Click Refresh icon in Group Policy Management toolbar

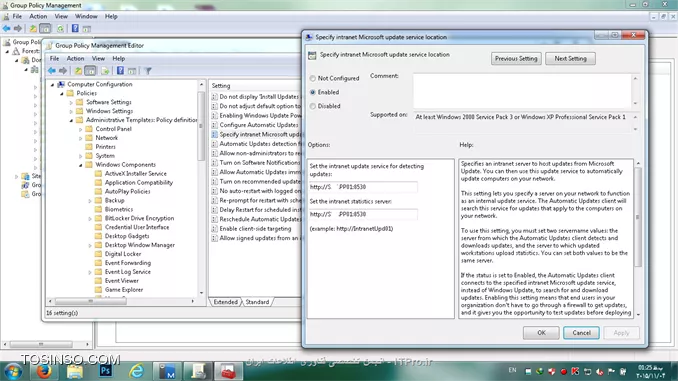pyautogui.click(x=60, y=29)
